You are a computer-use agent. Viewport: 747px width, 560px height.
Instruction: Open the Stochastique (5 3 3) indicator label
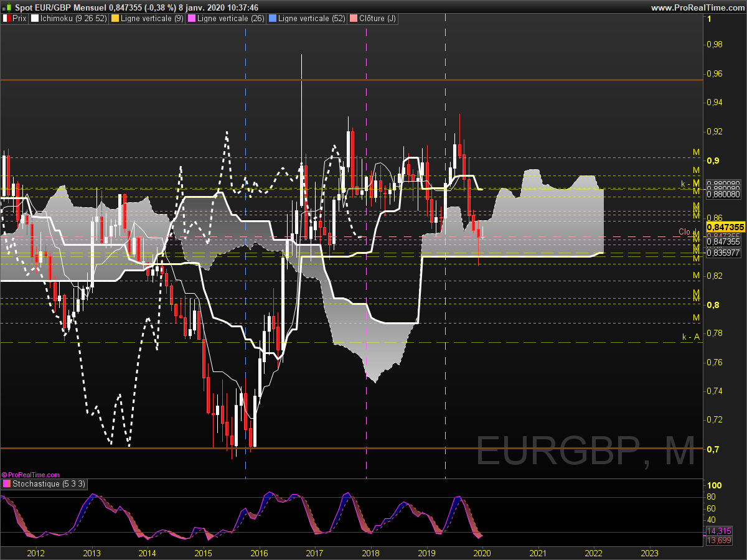click(x=49, y=483)
